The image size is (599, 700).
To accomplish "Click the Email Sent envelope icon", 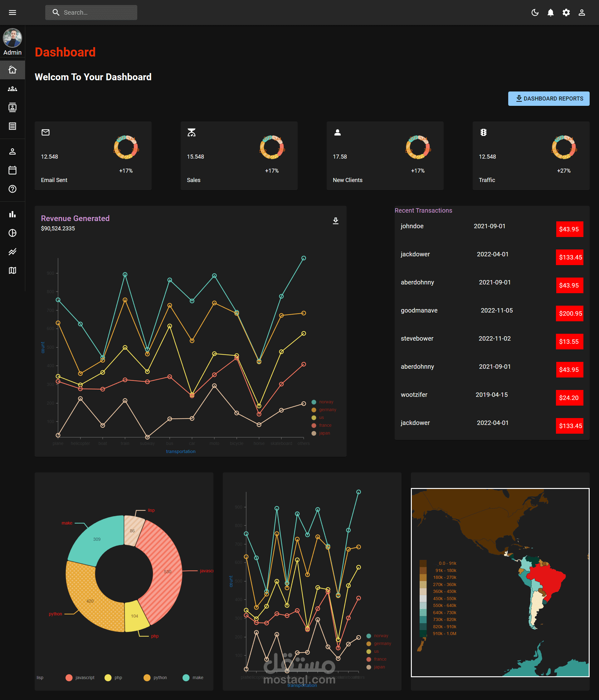I will click(x=46, y=132).
